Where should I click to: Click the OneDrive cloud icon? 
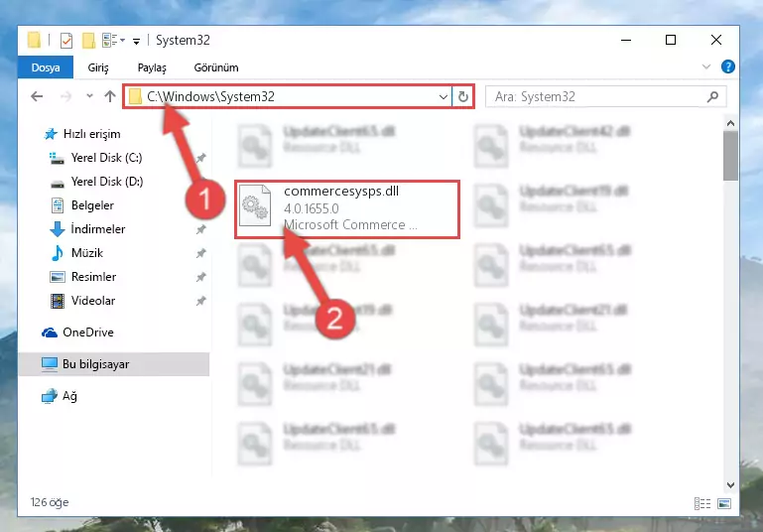[x=50, y=332]
